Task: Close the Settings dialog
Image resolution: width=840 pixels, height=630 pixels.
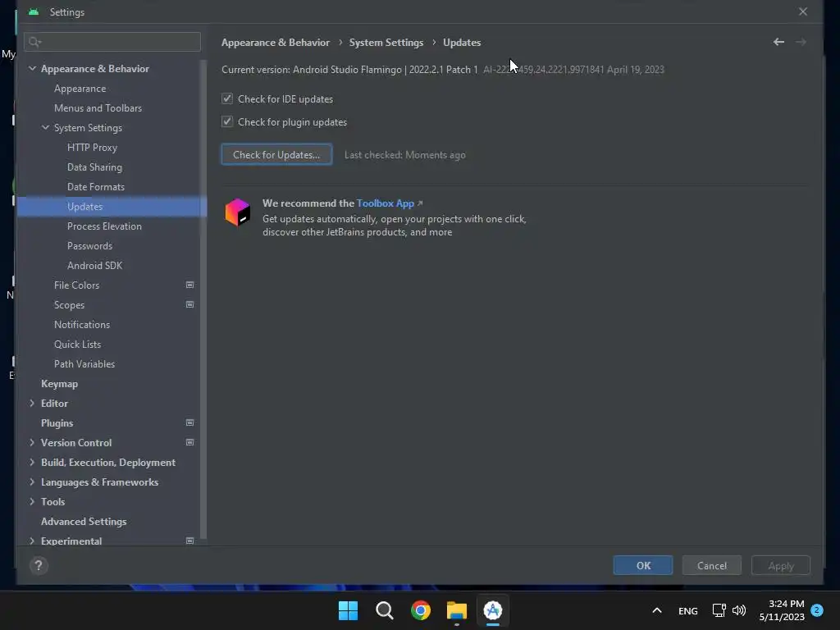Action: (803, 11)
